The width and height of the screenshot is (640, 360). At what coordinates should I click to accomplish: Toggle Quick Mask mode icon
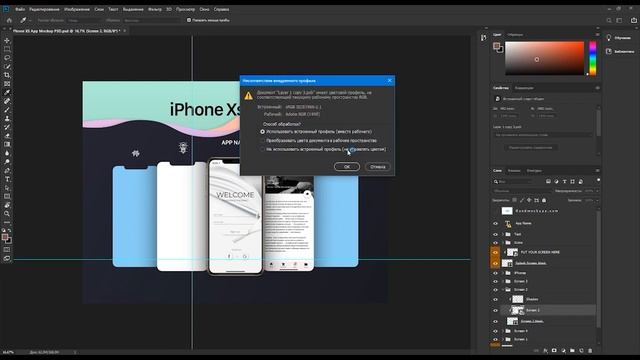(7, 249)
